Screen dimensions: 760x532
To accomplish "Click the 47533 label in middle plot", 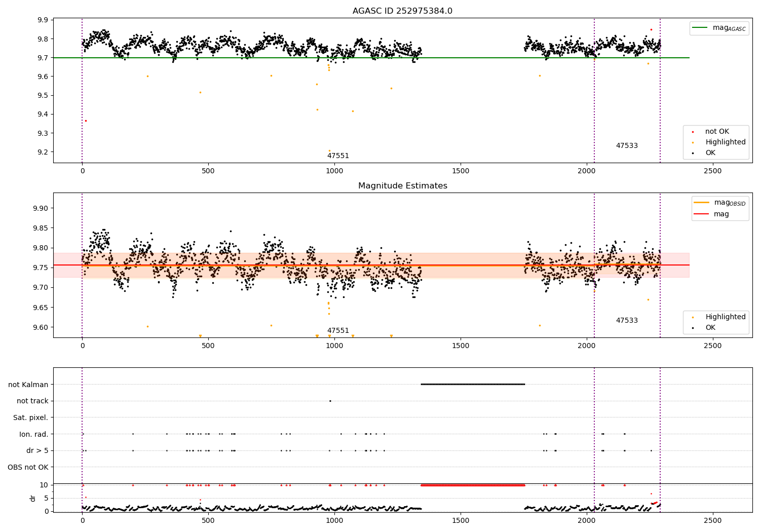I will click(627, 321).
